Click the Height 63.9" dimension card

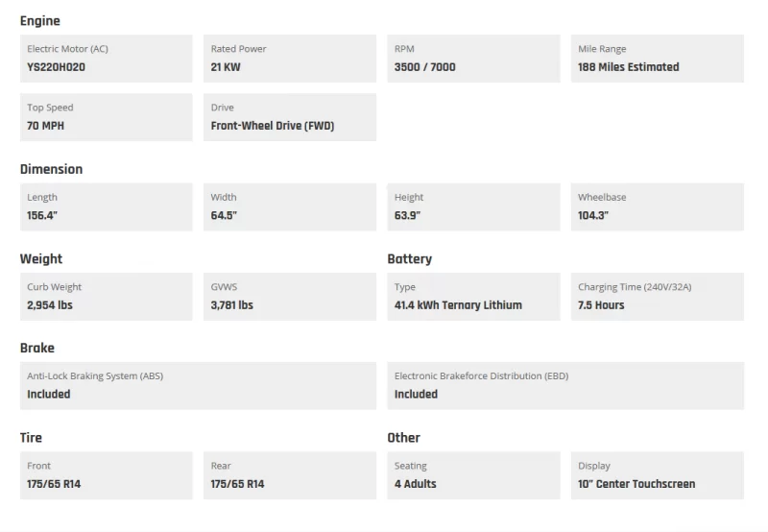473,206
